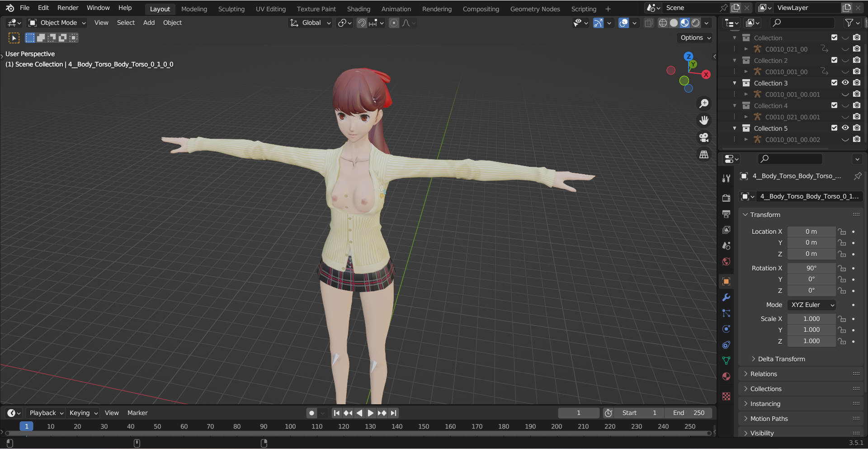Toggle the camera view icon

(x=704, y=137)
